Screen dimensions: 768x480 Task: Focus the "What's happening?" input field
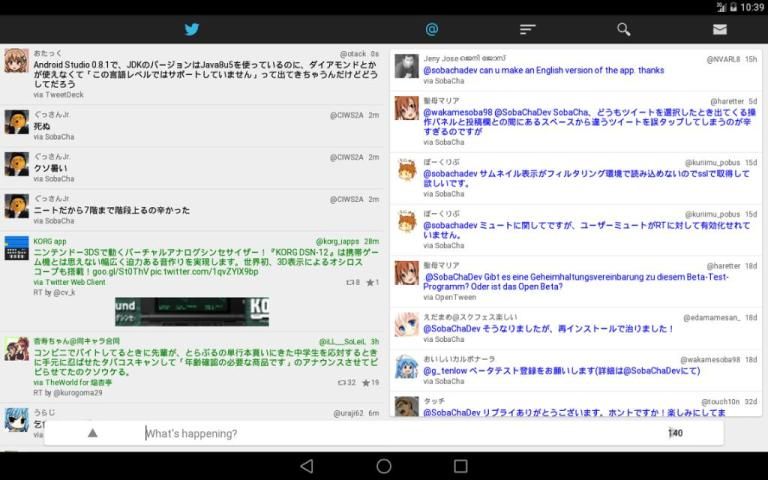400,433
